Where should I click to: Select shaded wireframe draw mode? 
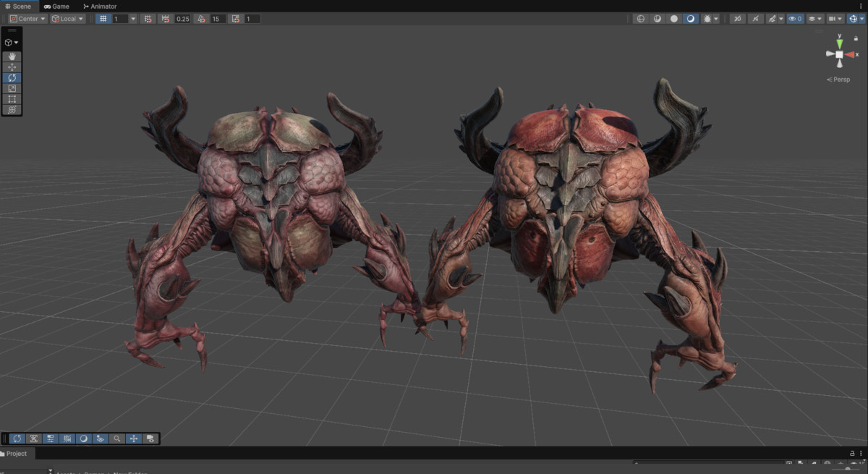pos(658,19)
